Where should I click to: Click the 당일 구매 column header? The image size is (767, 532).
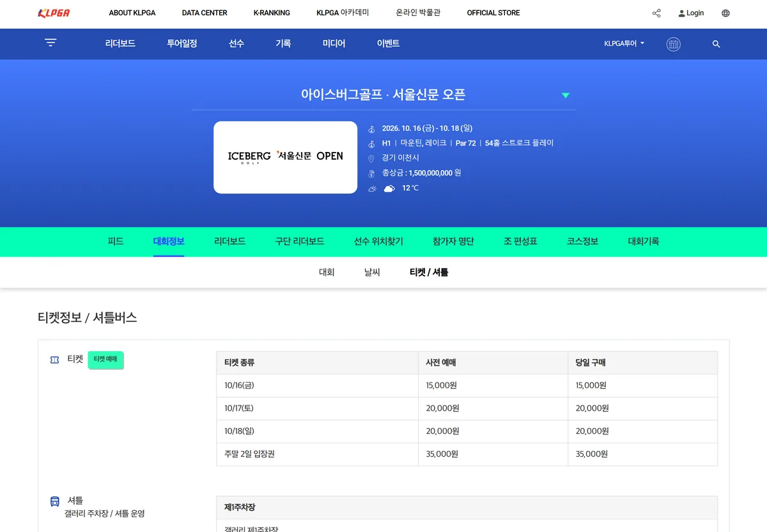click(642, 363)
